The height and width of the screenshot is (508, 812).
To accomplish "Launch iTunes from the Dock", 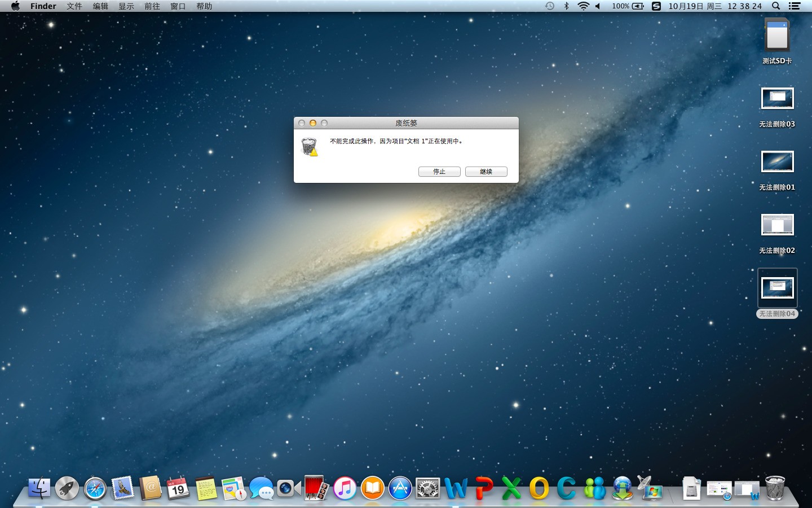I will 345,488.
